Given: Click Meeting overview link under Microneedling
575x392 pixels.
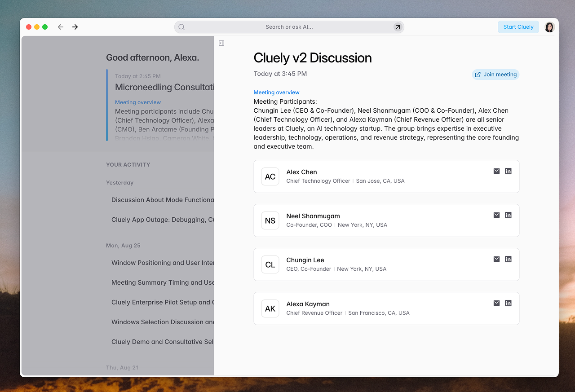Looking at the screenshot, I should tap(138, 102).
